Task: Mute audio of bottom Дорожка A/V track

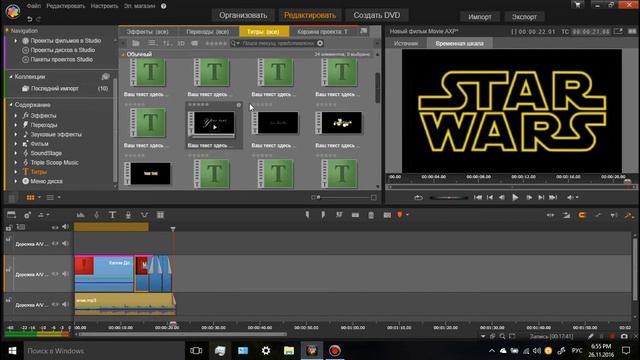Action: pos(65,304)
